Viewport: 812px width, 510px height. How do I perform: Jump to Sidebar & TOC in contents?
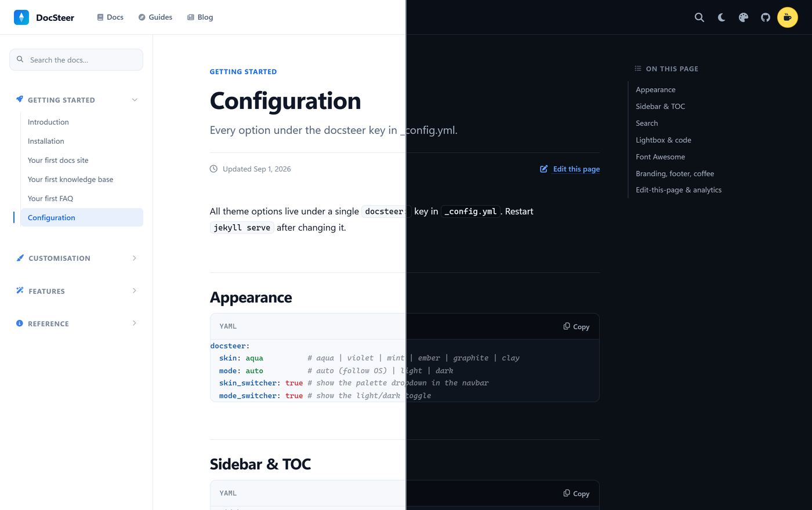[660, 107]
